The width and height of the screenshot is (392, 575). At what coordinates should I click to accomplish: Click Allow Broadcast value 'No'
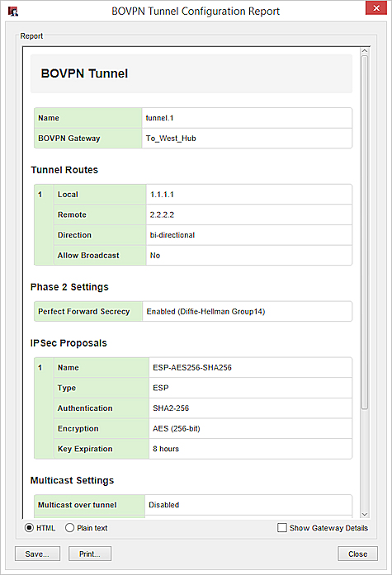[x=155, y=255]
